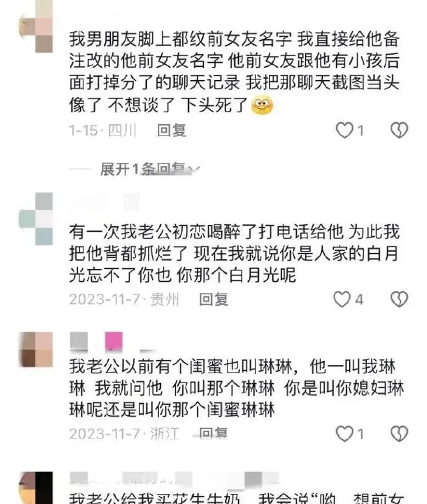Like the Guizhou comment about 白月光

click(342, 299)
